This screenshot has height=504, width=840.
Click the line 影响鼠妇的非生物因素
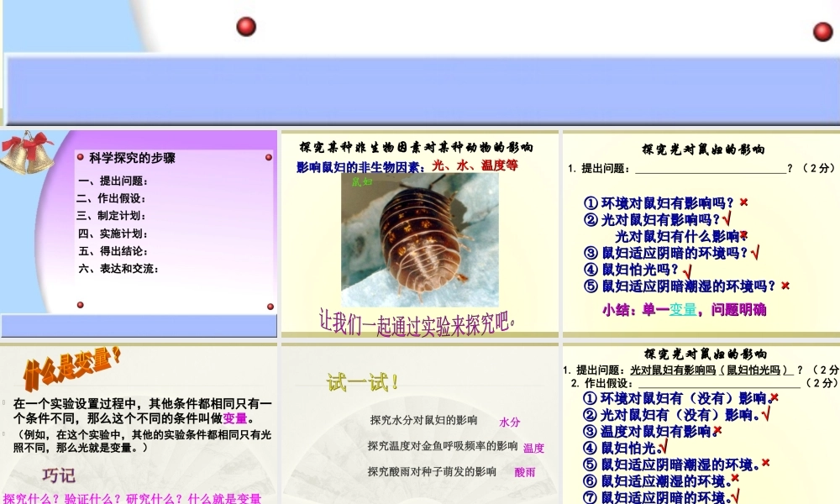tap(360, 167)
